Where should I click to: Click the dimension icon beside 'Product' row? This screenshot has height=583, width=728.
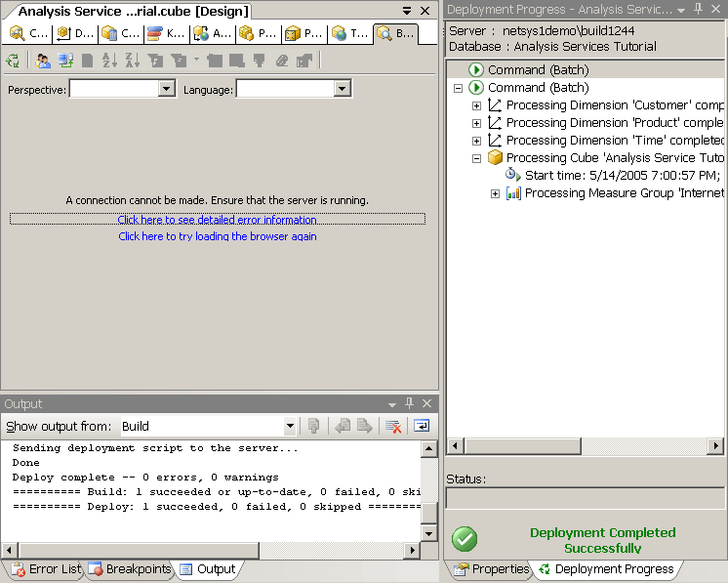[495, 123]
